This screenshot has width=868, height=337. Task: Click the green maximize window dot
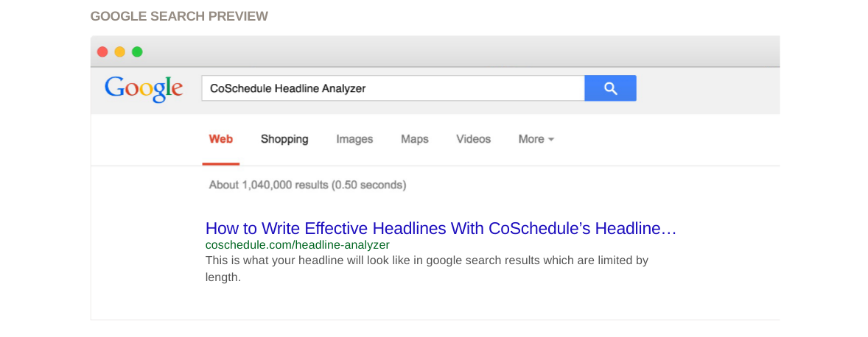click(x=137, y=52)
